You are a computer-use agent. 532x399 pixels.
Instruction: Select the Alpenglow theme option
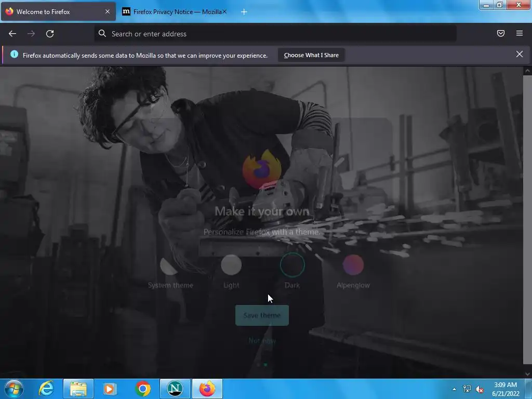tap(353, 271)
